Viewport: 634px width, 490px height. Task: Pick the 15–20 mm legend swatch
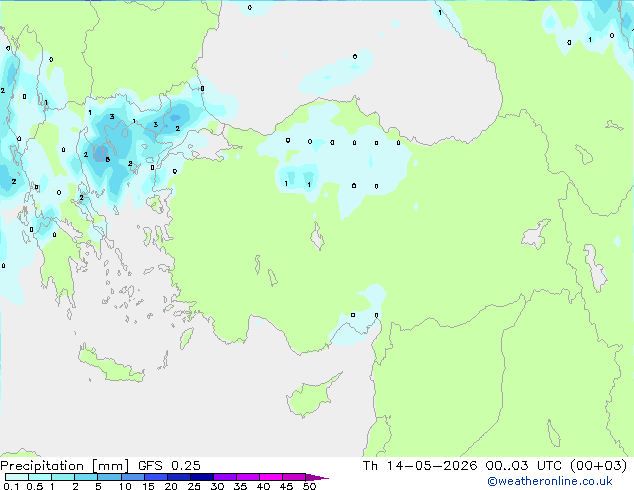[x=155, y=477]
